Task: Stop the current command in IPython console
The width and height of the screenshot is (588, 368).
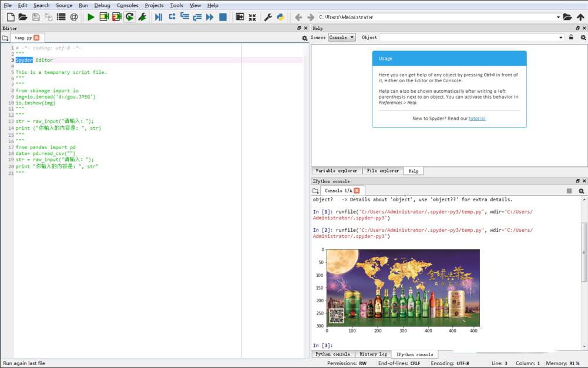Action: tap(569, 191)
